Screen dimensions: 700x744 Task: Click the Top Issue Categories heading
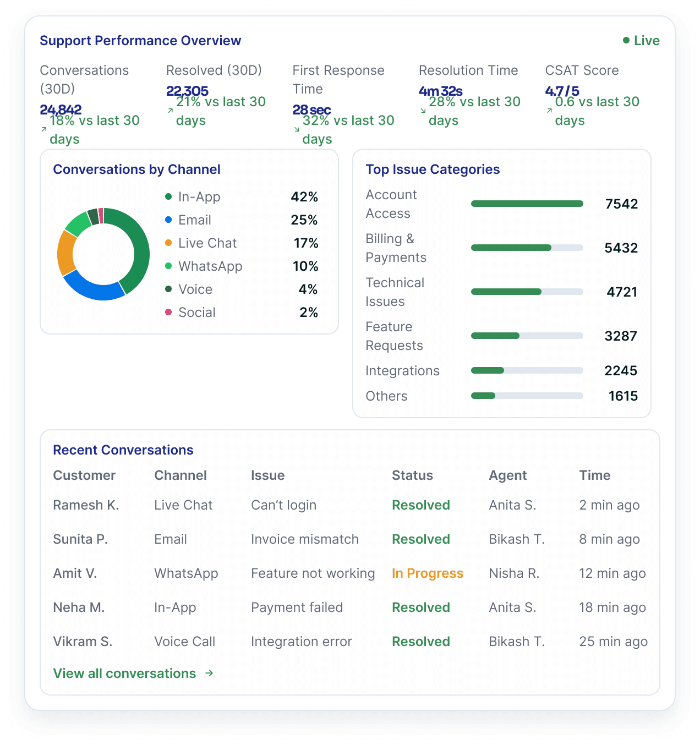pyautogui.click(x=433, y=169)
